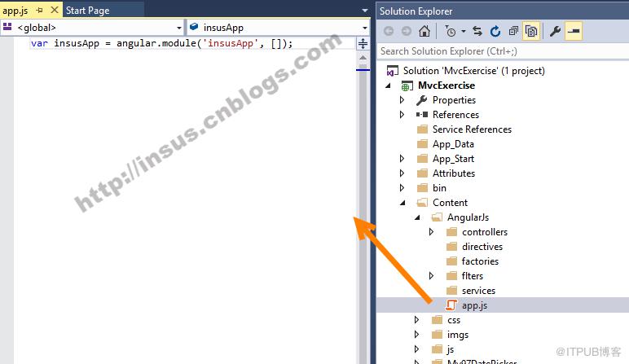Click the Search Solution Explorer field
Screen dimensions: 629x364
pos(503,51)
